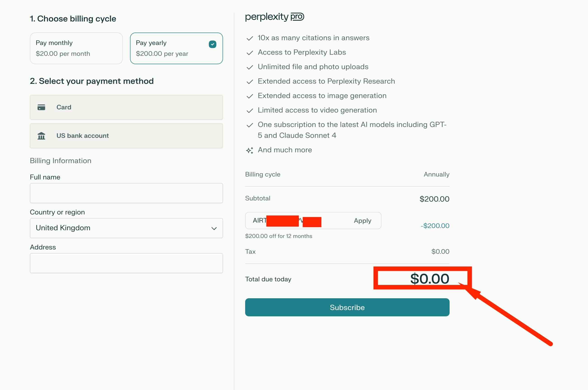The height and width of the screenshot is (390, 588).
Task: Click the credit card icon
Action: (41, 107)
